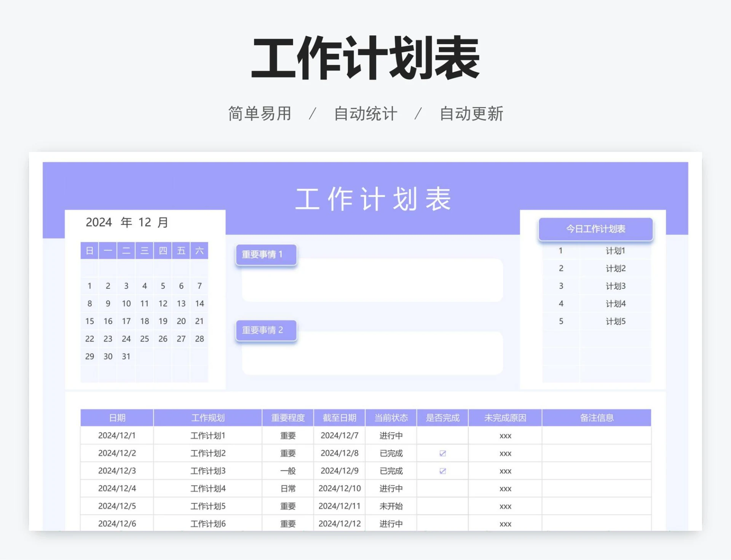Select date 15 on the December calendar

pyautogui.click(x=89, y=321)
